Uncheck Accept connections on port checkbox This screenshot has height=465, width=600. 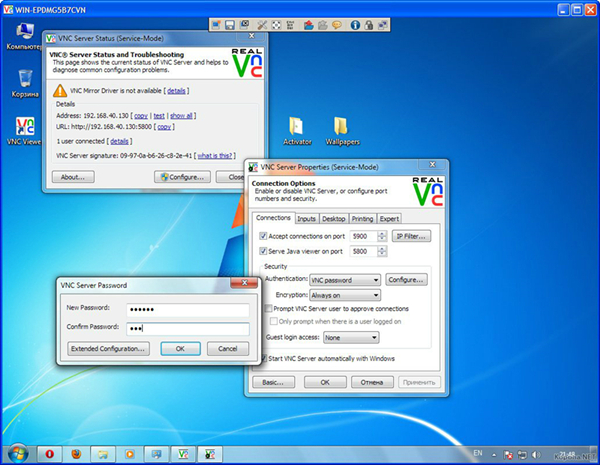click(x=263, y=236)
